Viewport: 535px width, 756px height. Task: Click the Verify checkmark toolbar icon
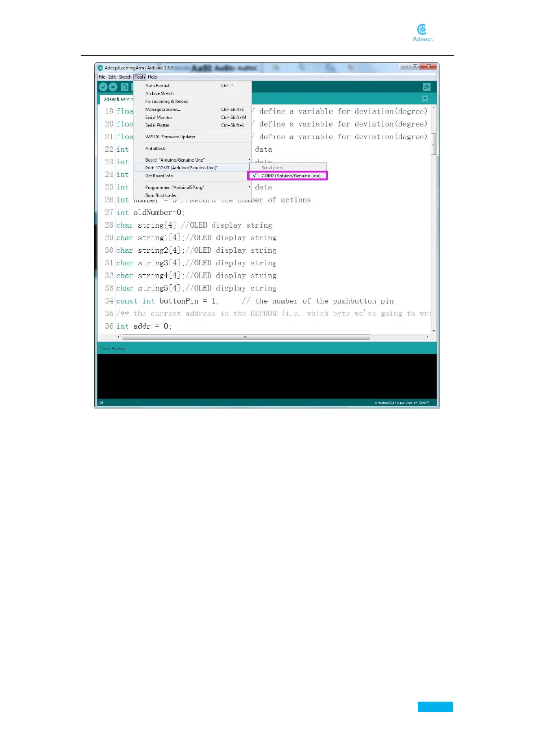tap(103, 87)
